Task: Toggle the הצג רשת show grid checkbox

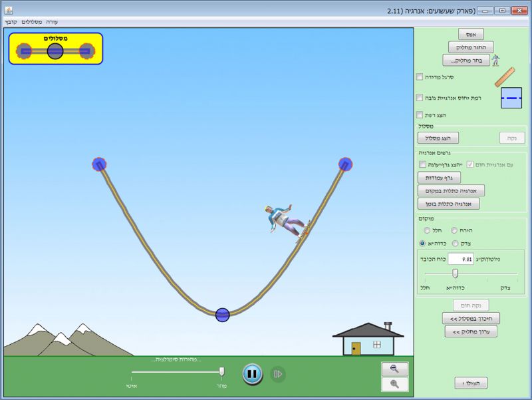Action: 420,114
